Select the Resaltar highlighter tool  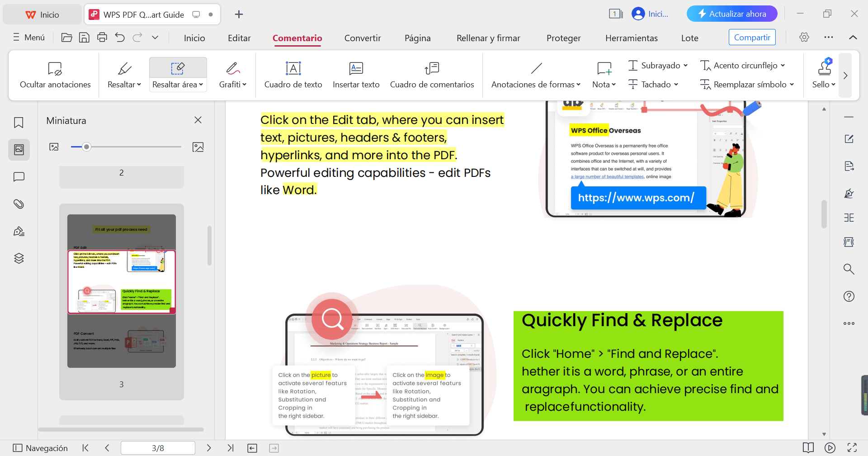point(124,75)
